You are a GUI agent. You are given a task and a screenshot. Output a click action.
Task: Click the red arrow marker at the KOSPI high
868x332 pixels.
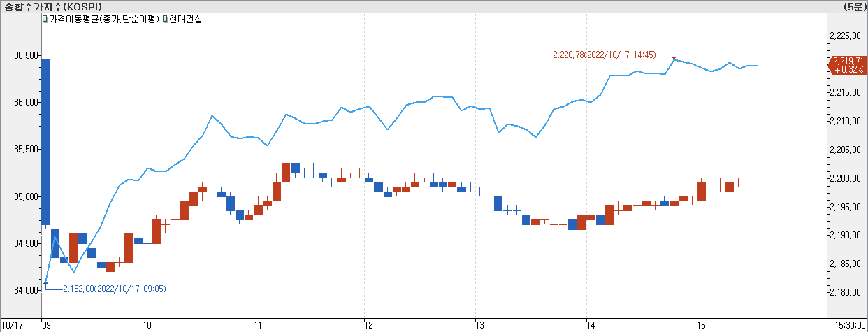(x=674, y=57)
